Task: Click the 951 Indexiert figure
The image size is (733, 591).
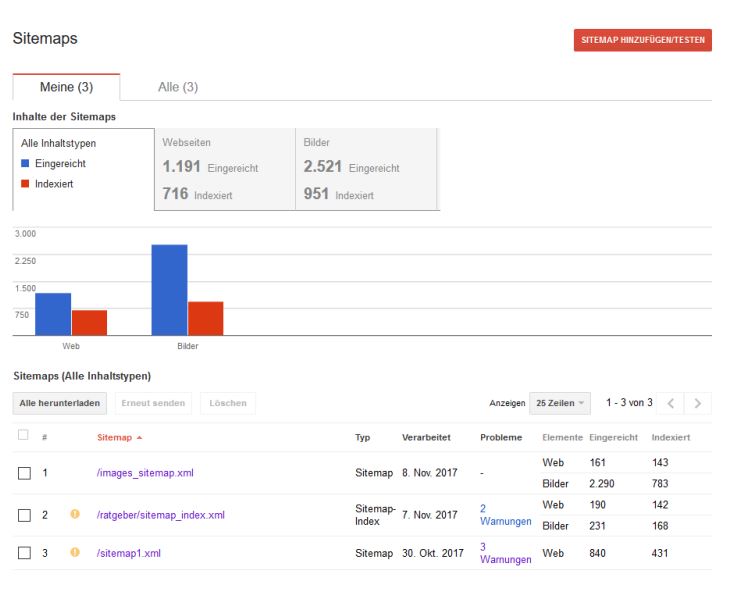Action: click(x=338, y=194)
